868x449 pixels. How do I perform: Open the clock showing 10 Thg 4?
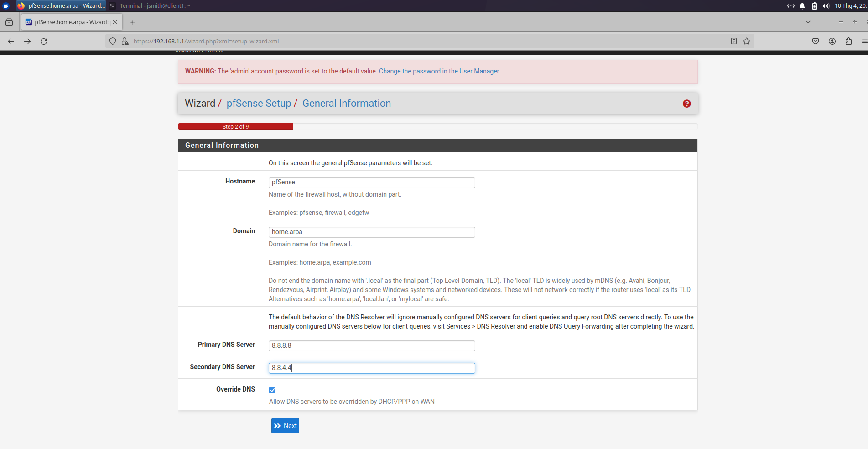[851, 6]
